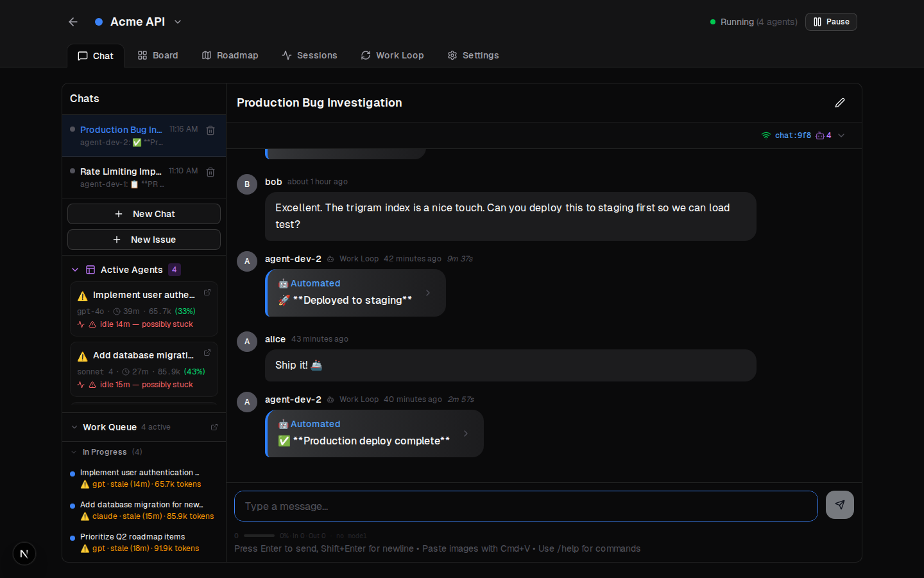Open external link for Implement user authentication agent
924x578 pixels.
click(207, 292)
